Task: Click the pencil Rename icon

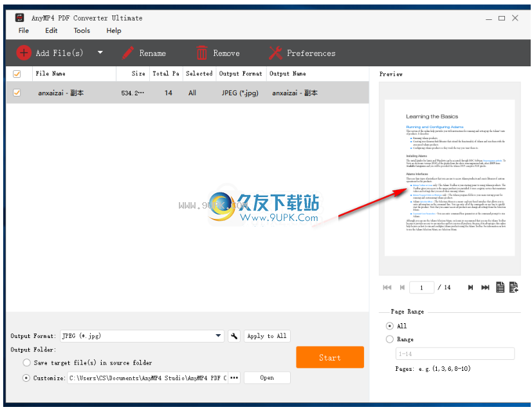Action: click(127, 53)
